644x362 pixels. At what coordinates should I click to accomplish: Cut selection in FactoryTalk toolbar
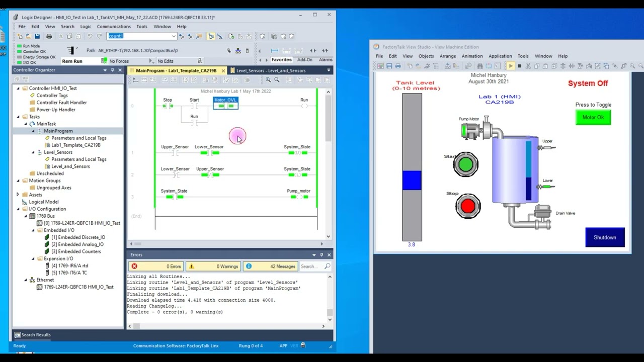(x=528, y=66)
